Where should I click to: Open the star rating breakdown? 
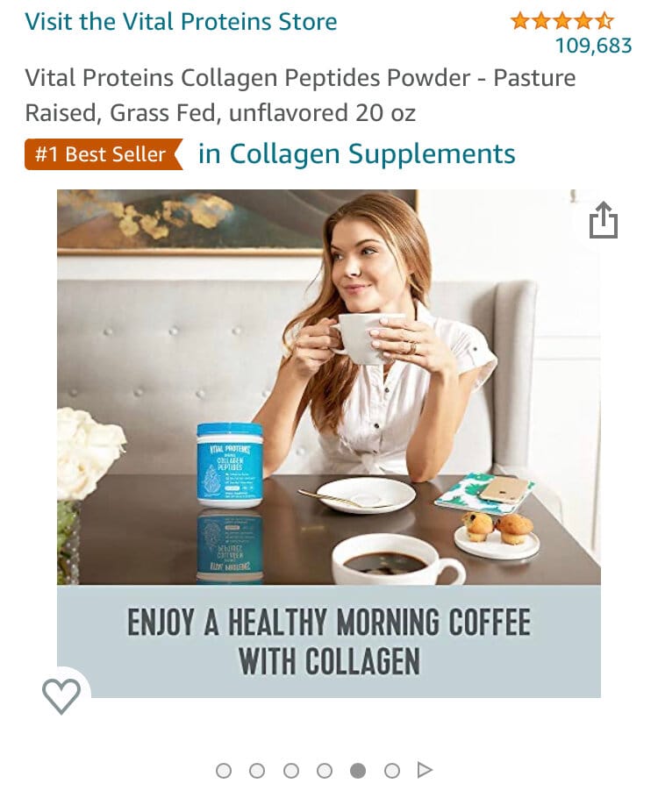562,21
